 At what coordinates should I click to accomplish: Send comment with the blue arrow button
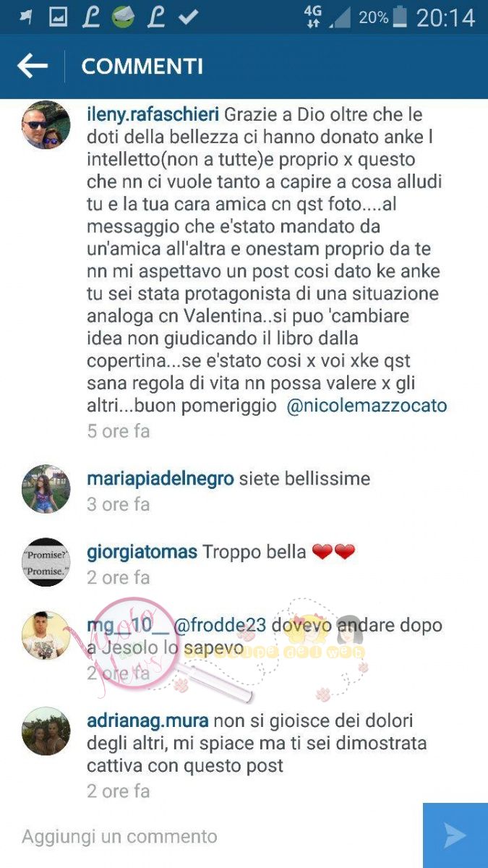click(455, 835)
